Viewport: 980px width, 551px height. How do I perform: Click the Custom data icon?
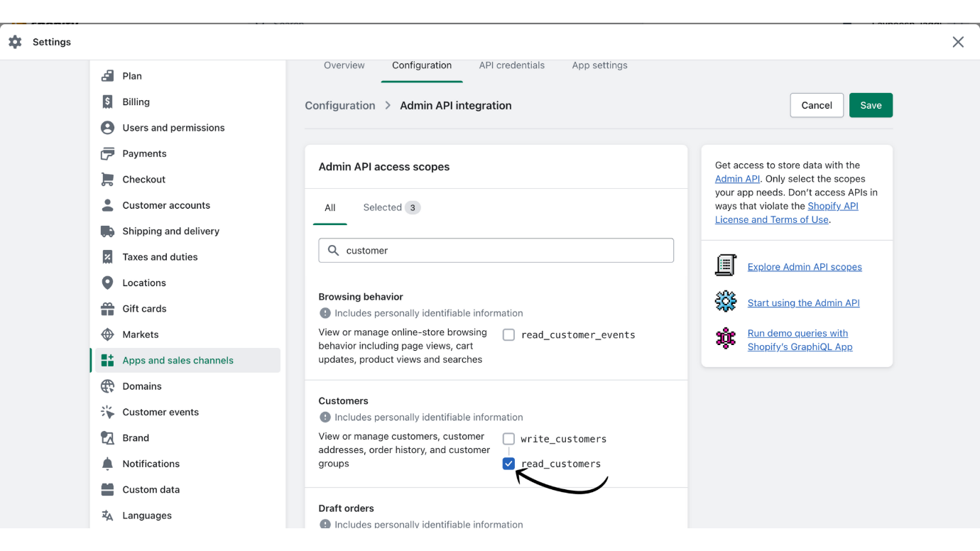[107, 490]
